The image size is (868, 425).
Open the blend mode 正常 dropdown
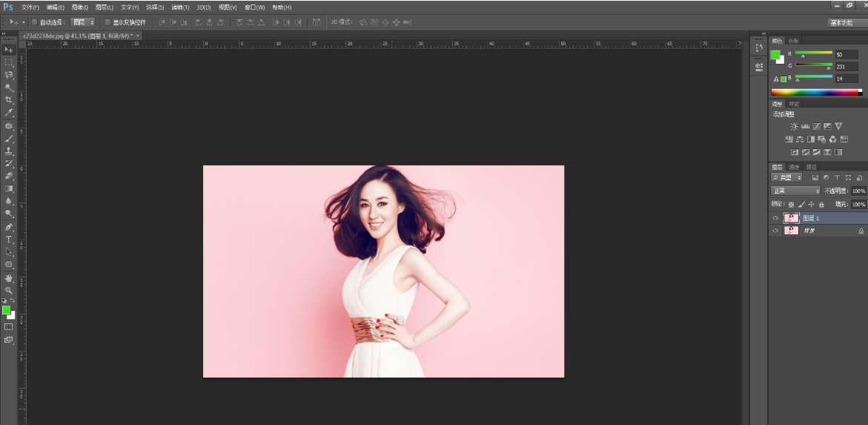tap(795, 191)
